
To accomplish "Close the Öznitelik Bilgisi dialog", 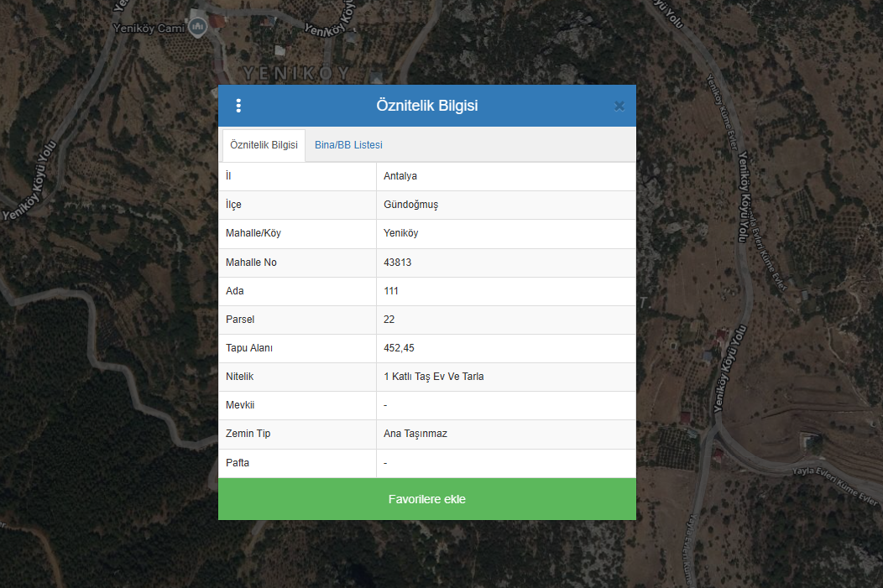I will pos(619,106).
